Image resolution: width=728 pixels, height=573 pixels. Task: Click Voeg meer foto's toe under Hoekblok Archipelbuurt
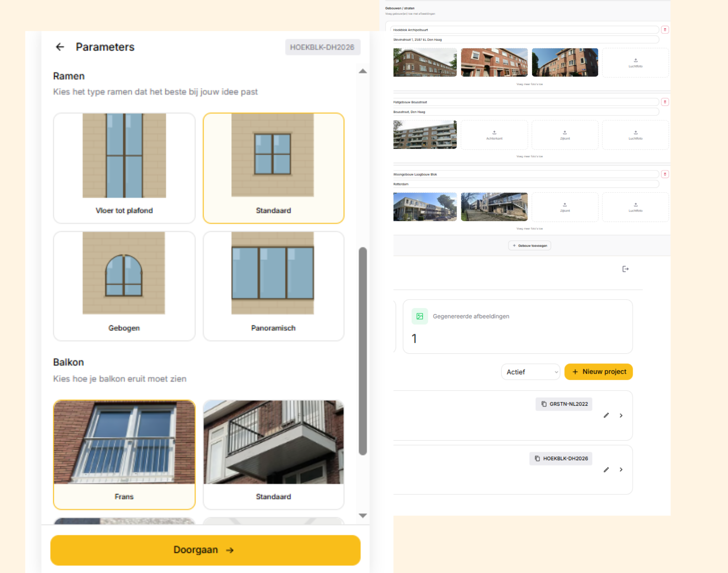[529, 84]
